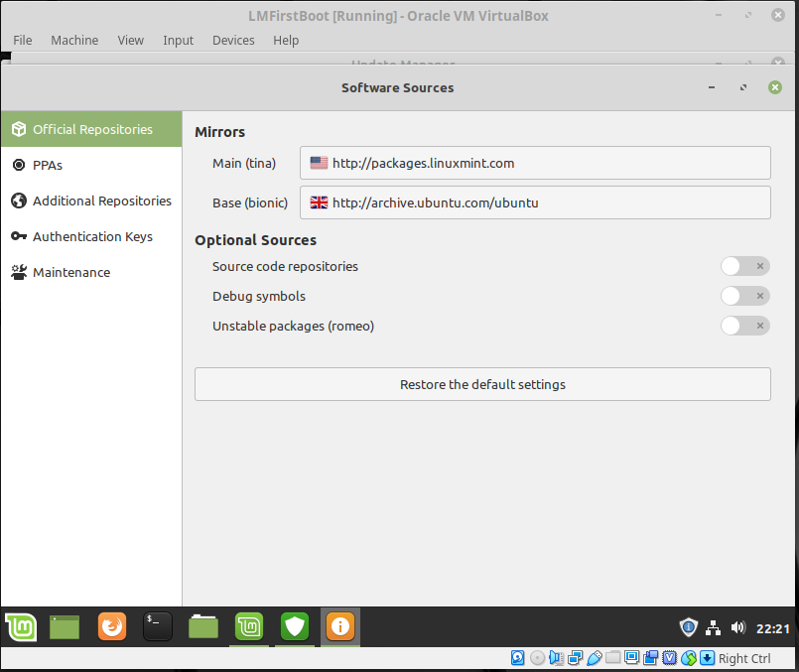Screen dimensions: 799x672
Task: Close the Software Sources window
Action: (775, 87)
